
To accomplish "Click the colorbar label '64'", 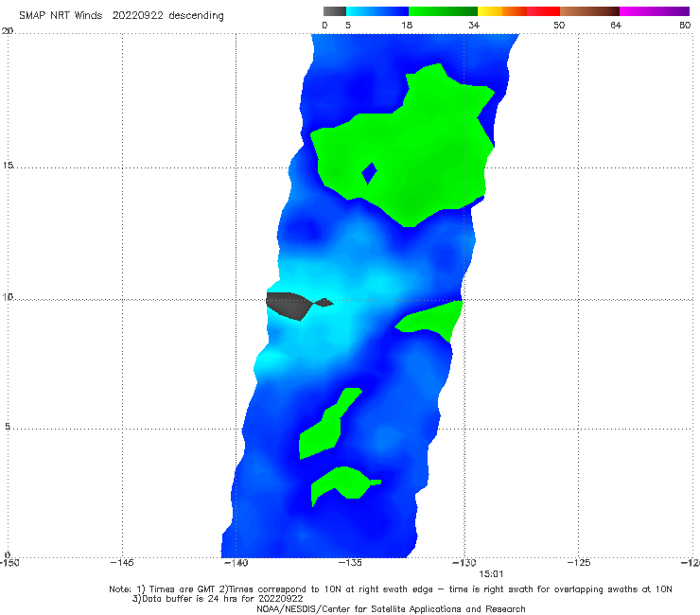I will click(x=616, y=26).
